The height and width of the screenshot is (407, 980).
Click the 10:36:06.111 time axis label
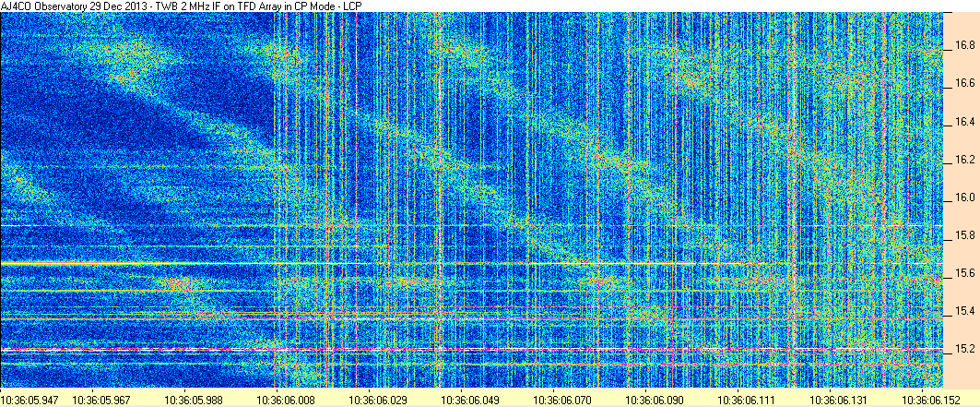745,399
